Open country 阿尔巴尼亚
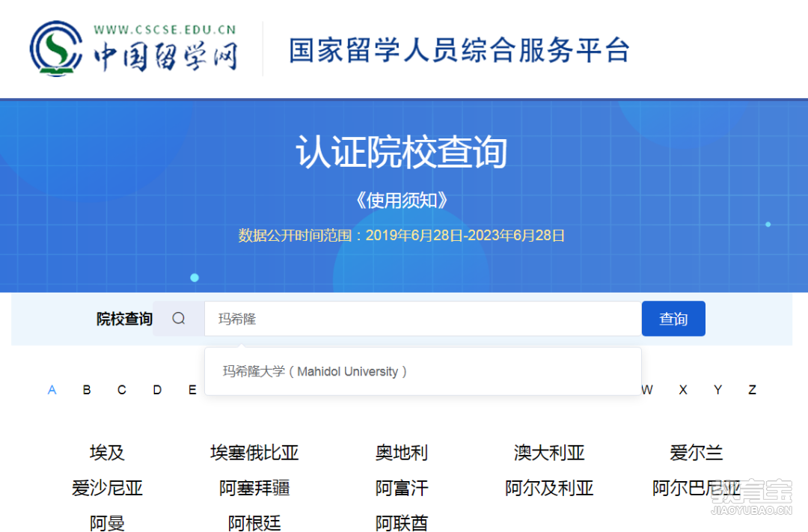The image size is (808, 532). click(x=697, y=488)
